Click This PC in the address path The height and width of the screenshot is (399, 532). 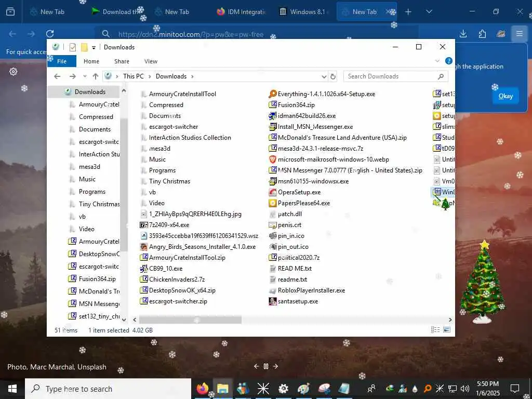(134, 76)
